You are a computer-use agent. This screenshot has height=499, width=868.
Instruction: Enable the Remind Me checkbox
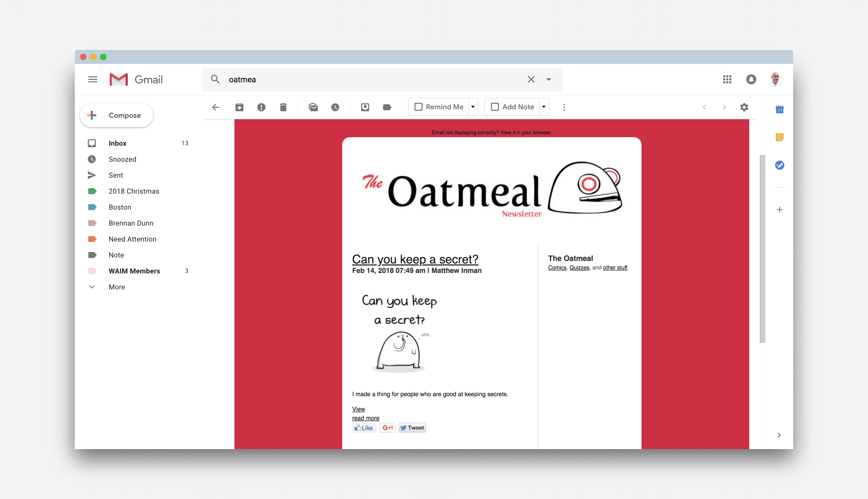point(419,106)
